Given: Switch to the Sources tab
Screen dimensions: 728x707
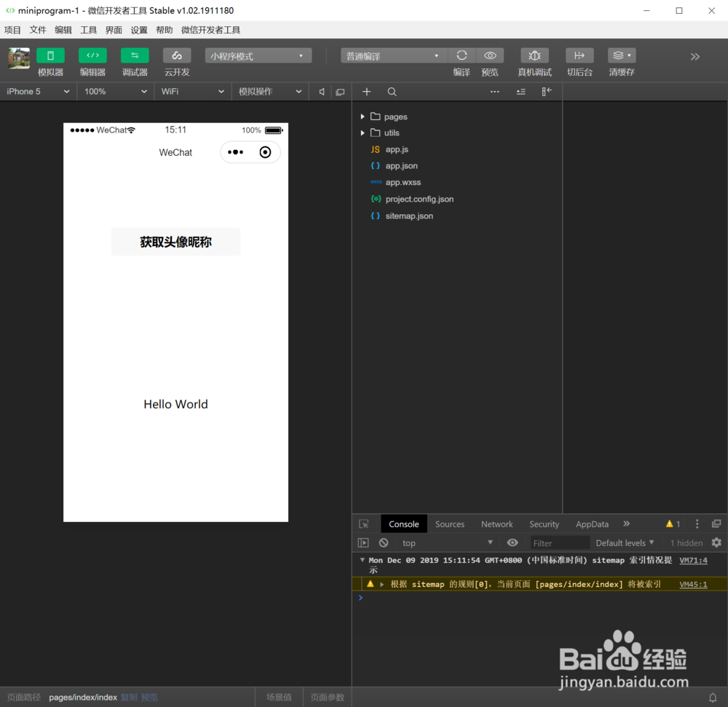Looking at the screenshot, I should coord(449,524).
